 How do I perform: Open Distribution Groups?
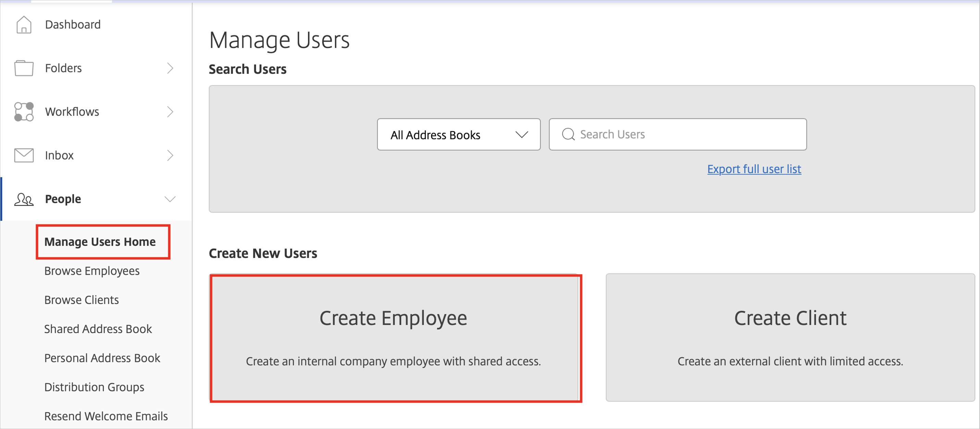pyautogui.click(x=94, y=387)
